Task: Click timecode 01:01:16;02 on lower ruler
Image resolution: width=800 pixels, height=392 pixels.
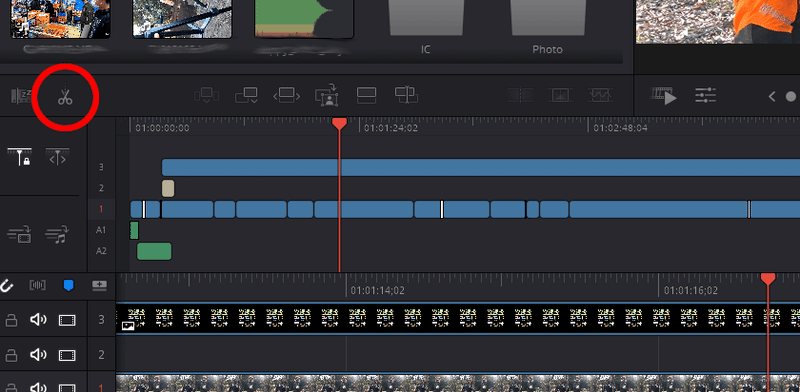Action: (x=691, y=291)
